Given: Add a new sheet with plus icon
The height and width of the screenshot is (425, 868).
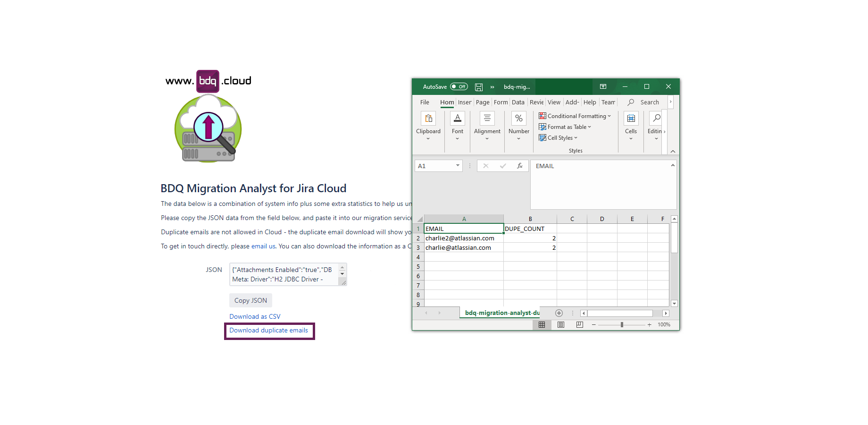Looking at the screenshot, I should pos(559,313).
